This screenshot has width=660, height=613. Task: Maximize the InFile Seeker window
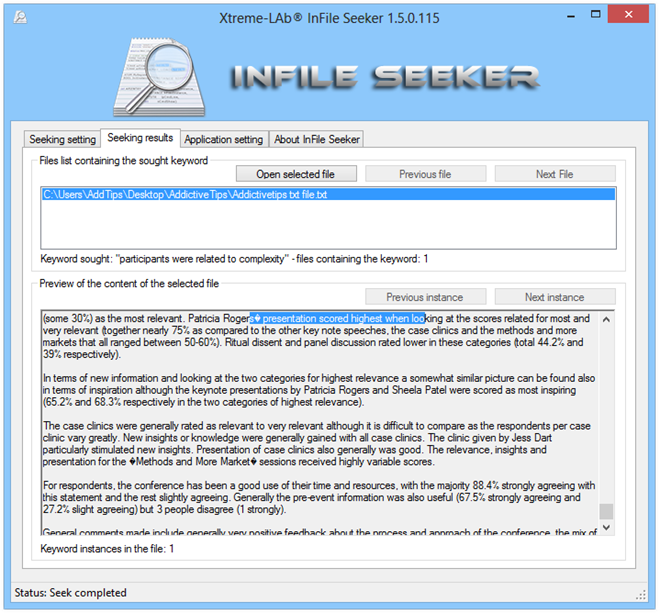point(596,15)
